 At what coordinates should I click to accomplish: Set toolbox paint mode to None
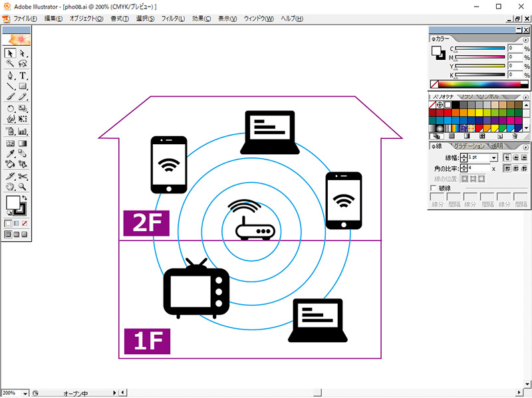pos(25,223)
